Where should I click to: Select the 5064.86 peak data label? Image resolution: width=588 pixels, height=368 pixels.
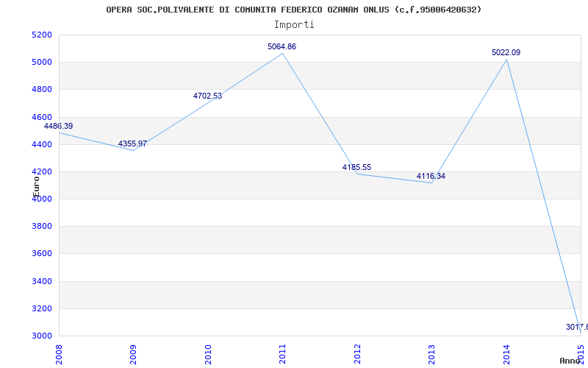(x=282, y=46)
